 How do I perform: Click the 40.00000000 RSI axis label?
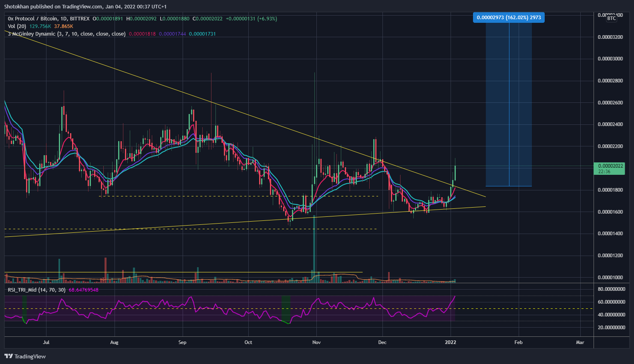(x=612, y=315)
